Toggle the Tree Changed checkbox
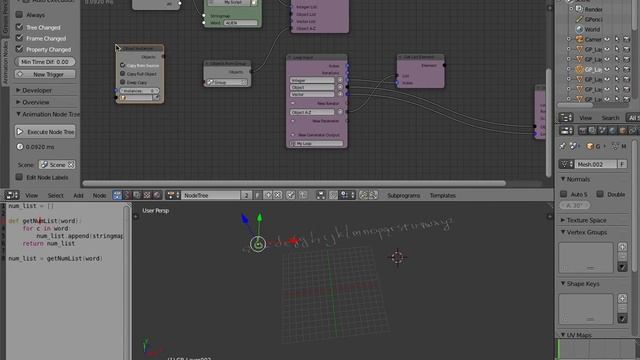The width and height of the screenshot is (640, 360). 19,27
